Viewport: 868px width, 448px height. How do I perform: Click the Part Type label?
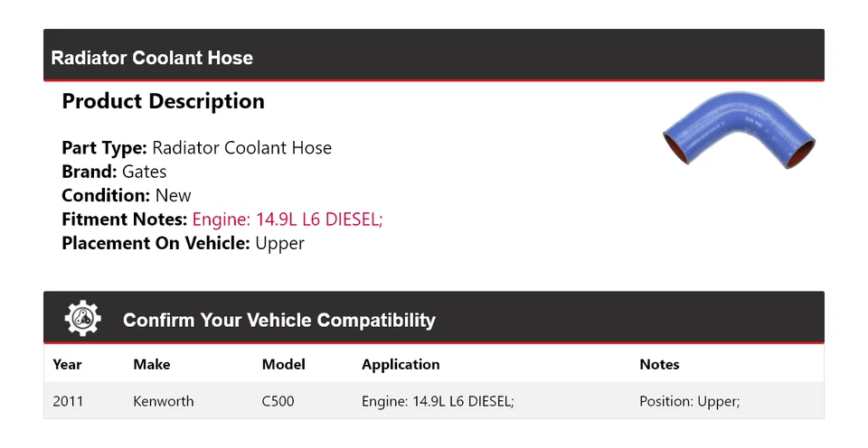(104, 148)
